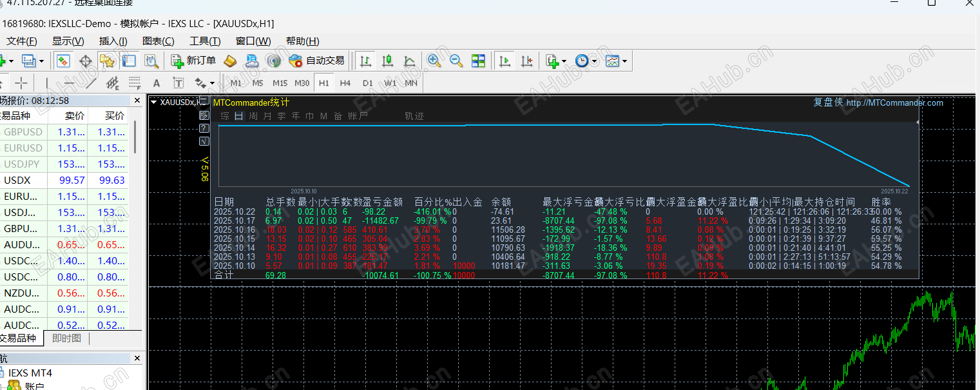This screenshot has width=980, height=390.
Task: Click the tile windows icon
Action: coord(478,61)
